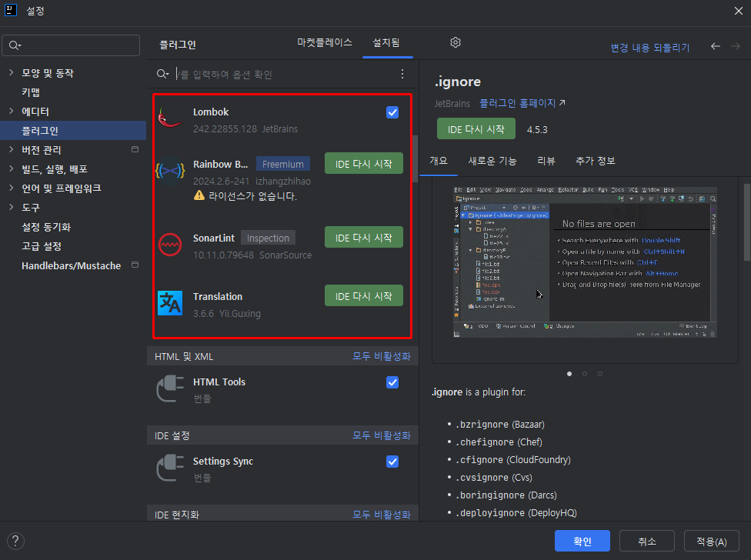Screen dimensions: 751x560
Task: Open the 새로운 기능 tab
Action: 492,161
